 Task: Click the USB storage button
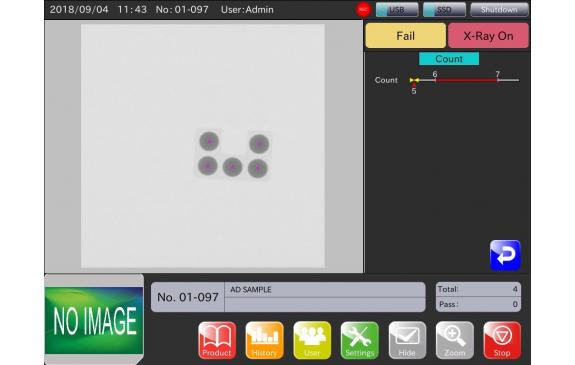[397, 10]
